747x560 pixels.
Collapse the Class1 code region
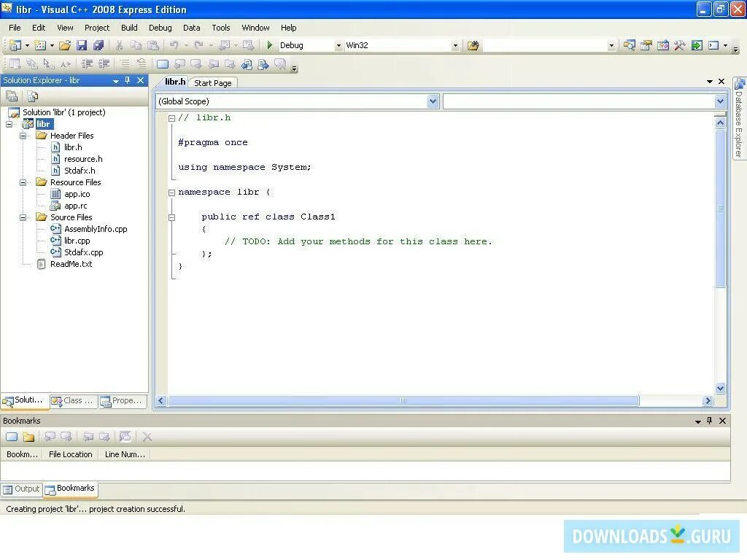click(172, 217)
